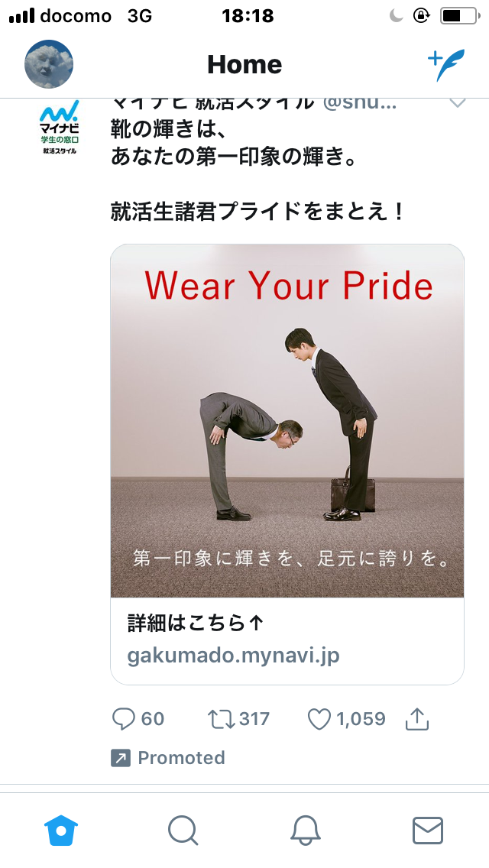Open the gakumado.mynavi.jp link
Screen dimensions: 489x868
[233, 656]
